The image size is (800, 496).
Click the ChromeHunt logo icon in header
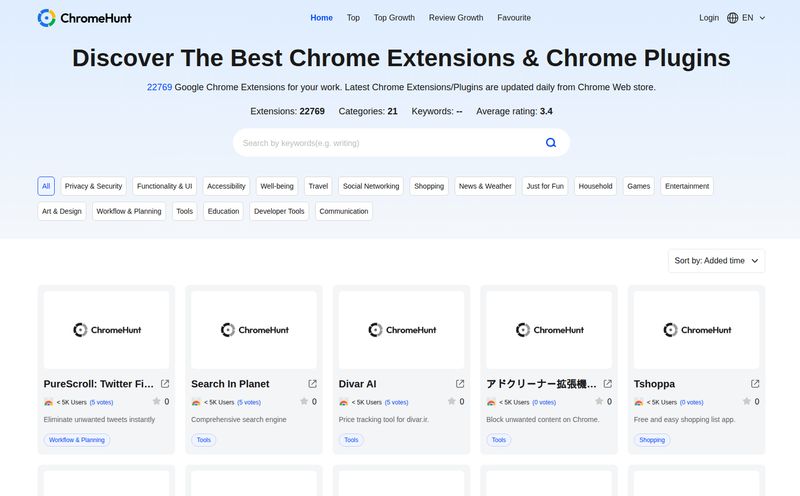(x=46, y=18)
